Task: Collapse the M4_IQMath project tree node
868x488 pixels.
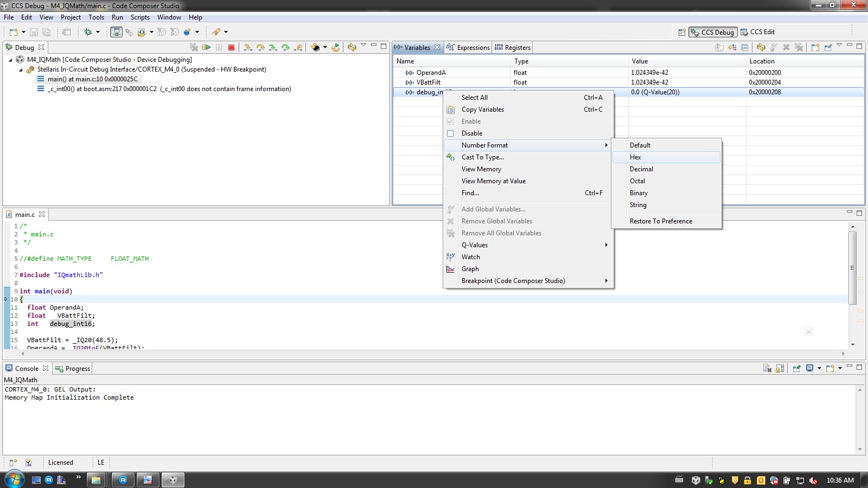Action: (11, 60)
